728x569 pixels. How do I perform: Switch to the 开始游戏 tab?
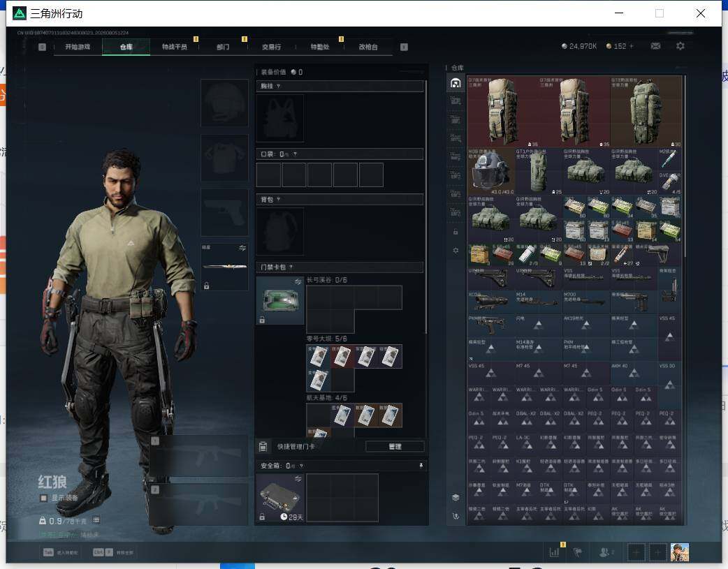(78, 47)
